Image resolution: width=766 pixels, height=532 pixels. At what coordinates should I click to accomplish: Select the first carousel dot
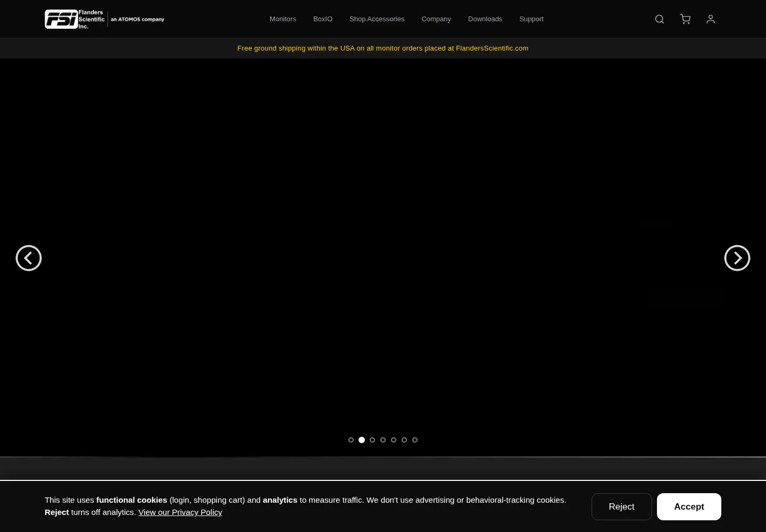(351, 440)
